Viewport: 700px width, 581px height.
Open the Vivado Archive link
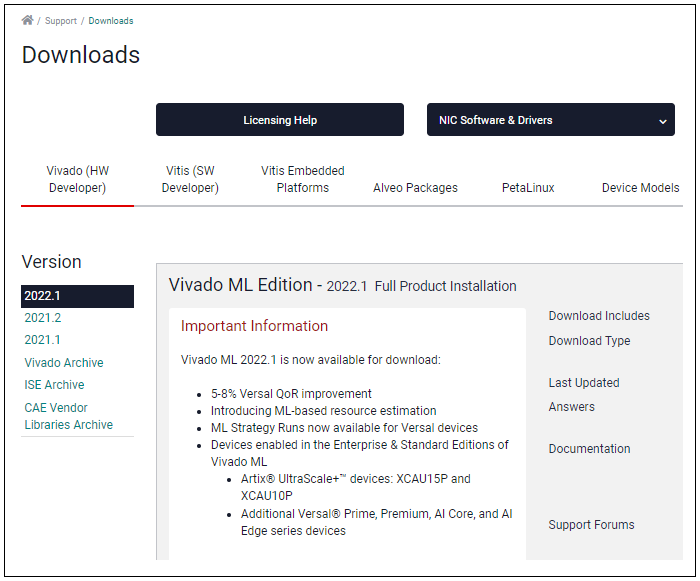[64, 363]
